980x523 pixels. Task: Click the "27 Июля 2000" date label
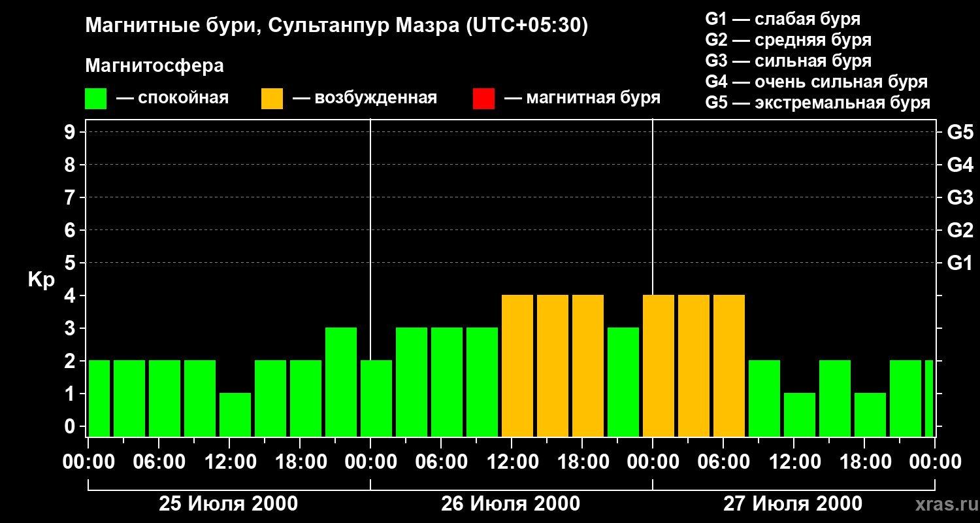tap(793, 504)
